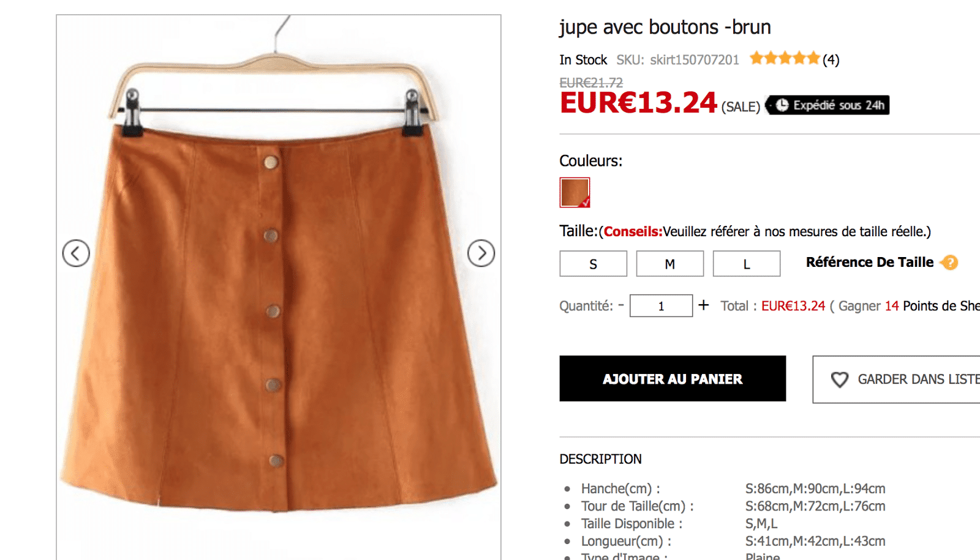Open Référence De Taille link
The width and height of the screenshot is (980, 560).
coord(870,263)
